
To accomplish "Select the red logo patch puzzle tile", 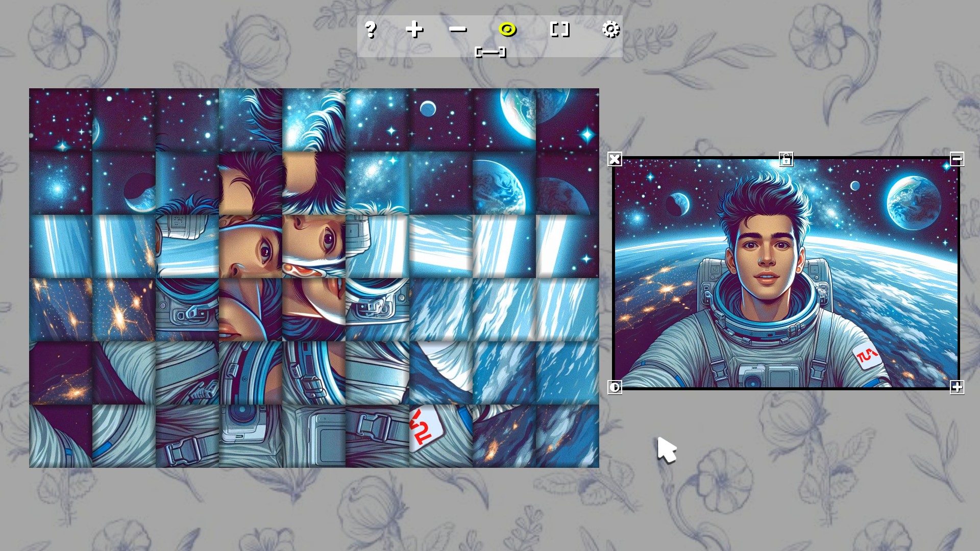I will point(440,436).
